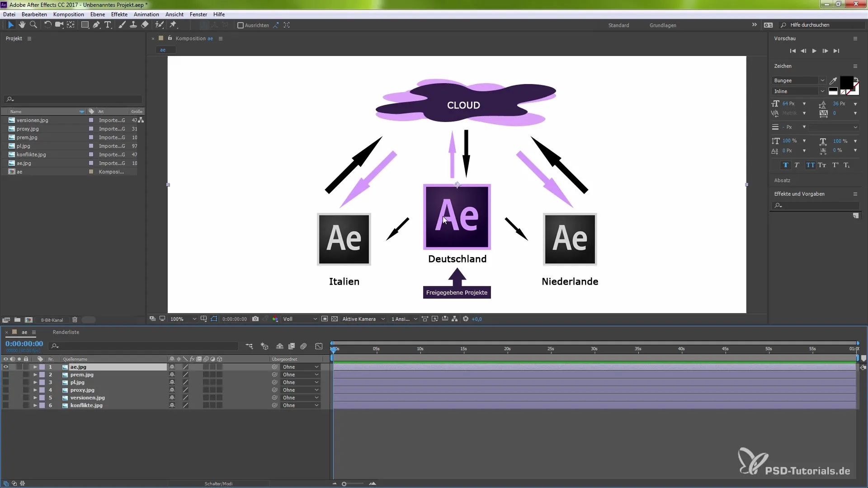Viewport: 868px width, 488px height.
Task: Toggle the All Caps style button
Action: 810,165
